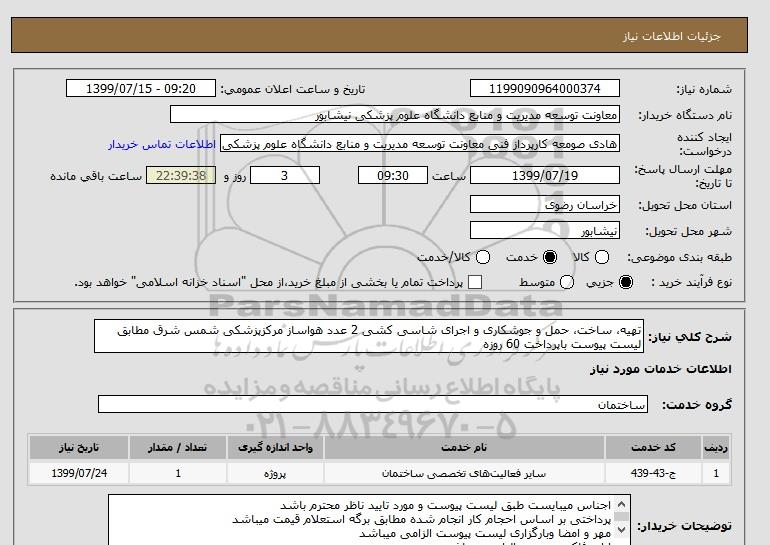Click the نوع فرآیند خرید label
770x545 pixels.
tap(691, 282)
